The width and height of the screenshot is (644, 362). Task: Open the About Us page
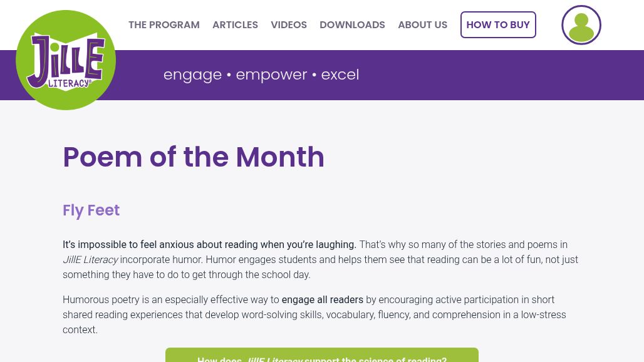pos(422,25)
